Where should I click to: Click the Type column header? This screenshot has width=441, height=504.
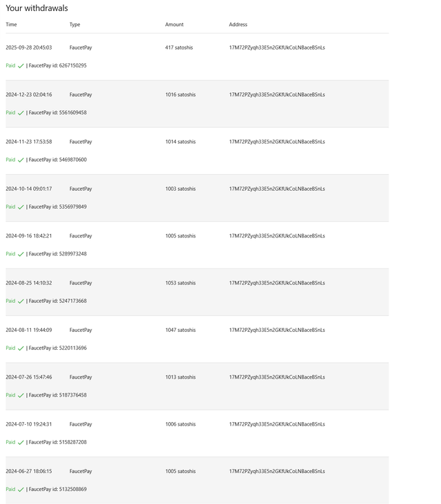[74, 25]
